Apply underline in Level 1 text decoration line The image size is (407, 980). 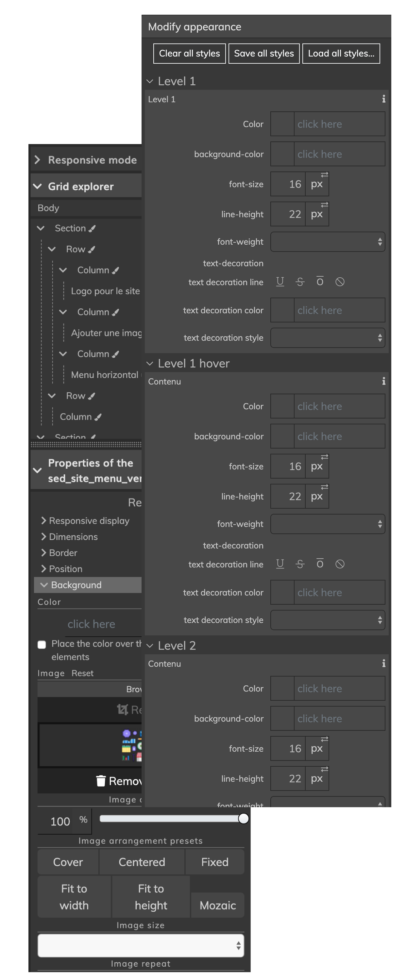280,282
